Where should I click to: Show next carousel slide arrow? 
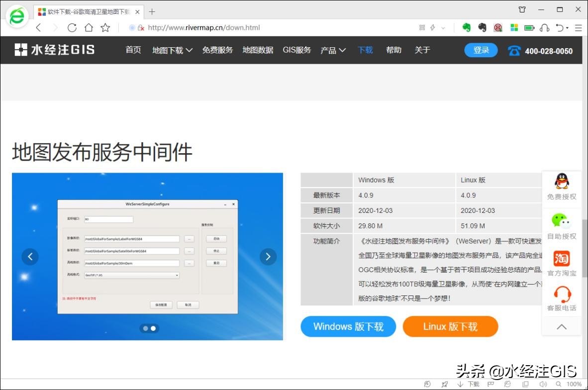[268, 257]
